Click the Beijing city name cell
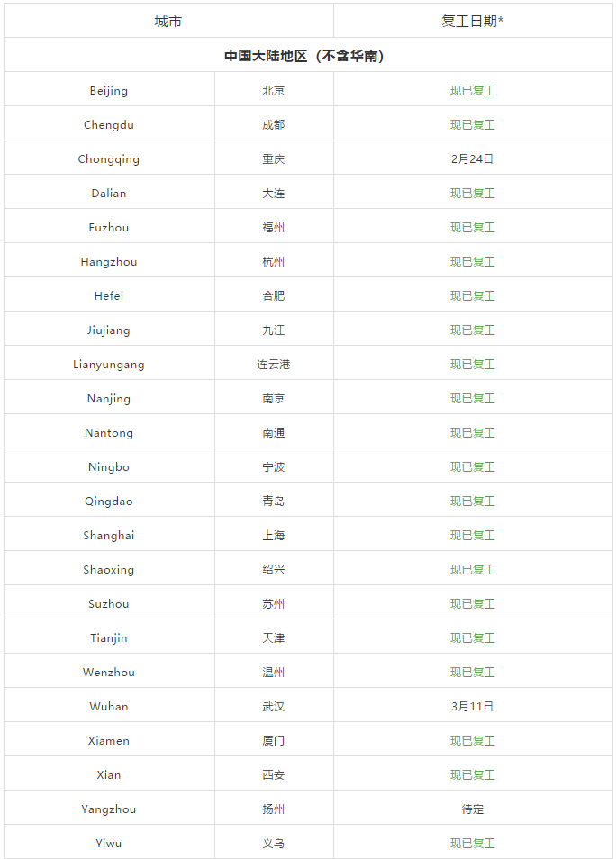616x859 pixels. coord(109,91)
